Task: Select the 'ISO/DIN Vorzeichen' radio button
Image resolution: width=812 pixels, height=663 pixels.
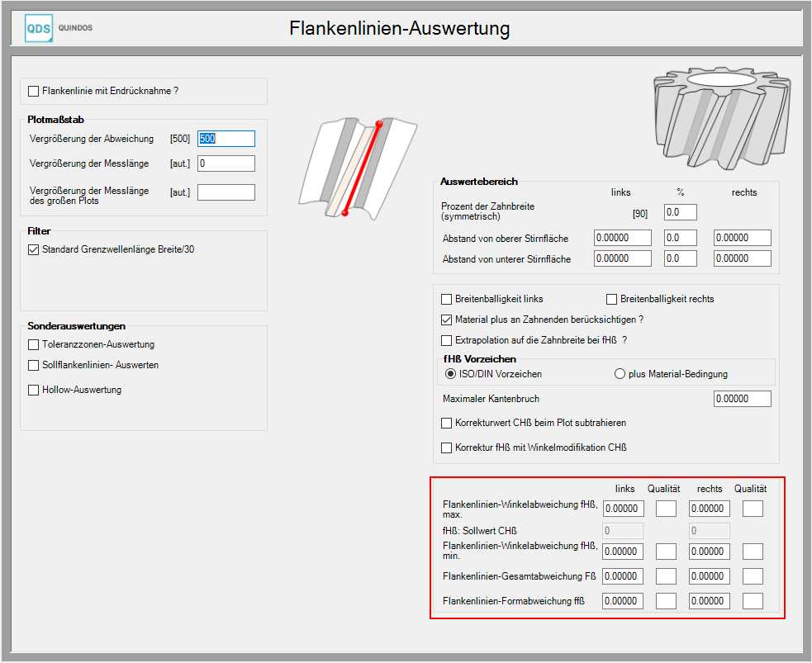Action: [450, 374]
